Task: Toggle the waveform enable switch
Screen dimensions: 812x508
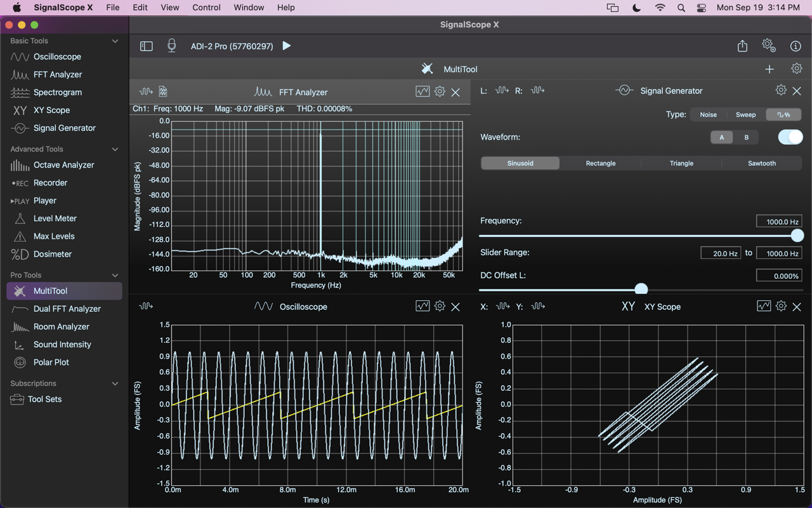Action: (790, 137)
